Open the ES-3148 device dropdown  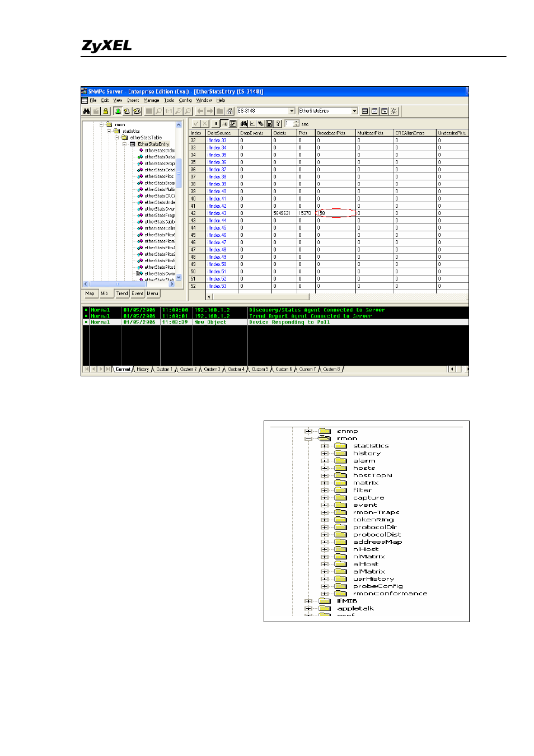(292, 111)
